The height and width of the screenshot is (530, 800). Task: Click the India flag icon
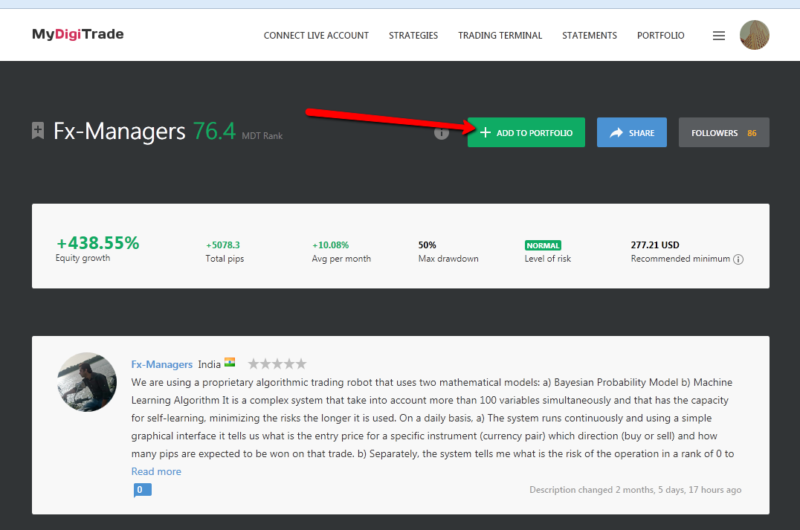(x=230, y=363)
